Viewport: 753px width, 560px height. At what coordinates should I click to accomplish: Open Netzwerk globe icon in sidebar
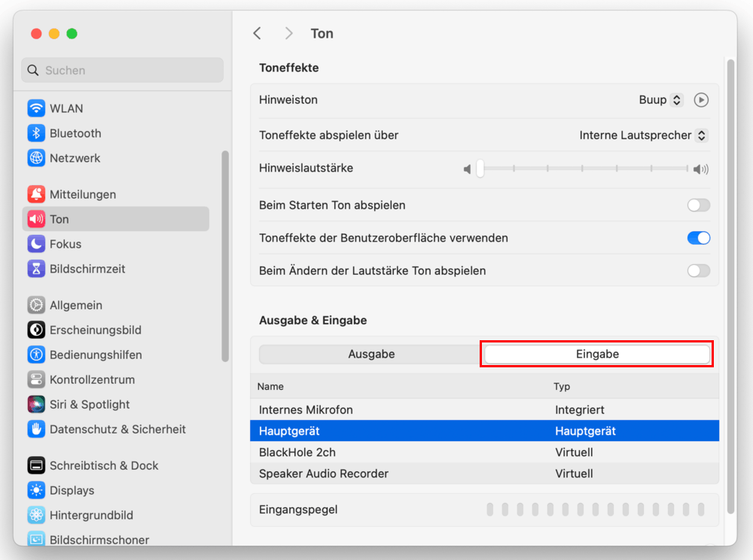pyautogui.click(x=36, y=158)
